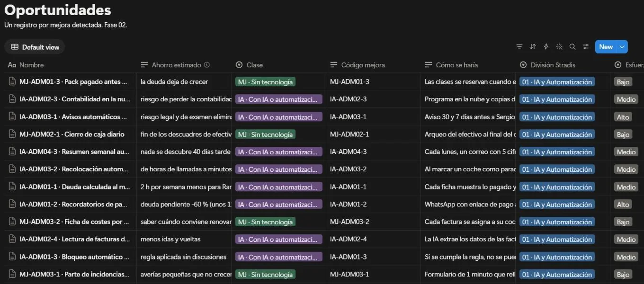Expand the New button dropdown arrow
The width and height of the screenshot is (644, 284).
[622, 47]
